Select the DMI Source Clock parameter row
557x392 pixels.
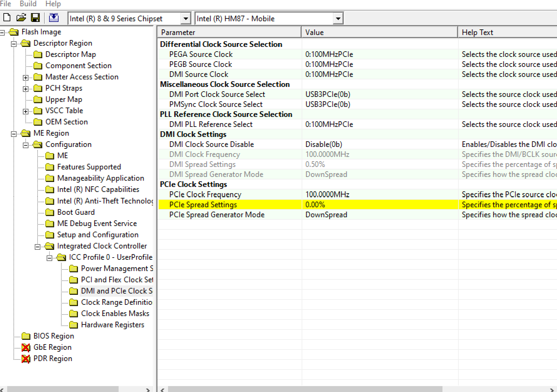point(357,74)
